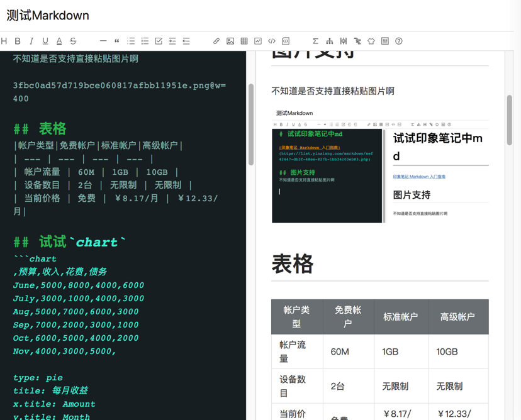521x420 pixels.
Task: Open pasted screenshot image in preview
Action: pos(380,165)
